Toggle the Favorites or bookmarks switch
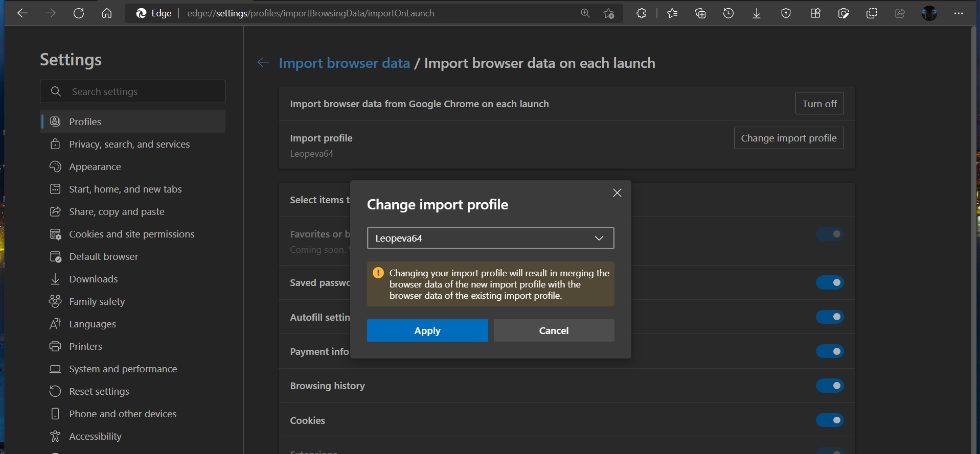The width and height of the screenshot is (980, 454). point(830,234)
